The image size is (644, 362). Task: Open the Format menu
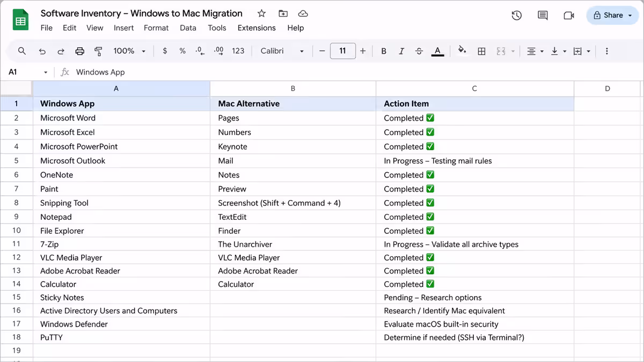point(156,28)
